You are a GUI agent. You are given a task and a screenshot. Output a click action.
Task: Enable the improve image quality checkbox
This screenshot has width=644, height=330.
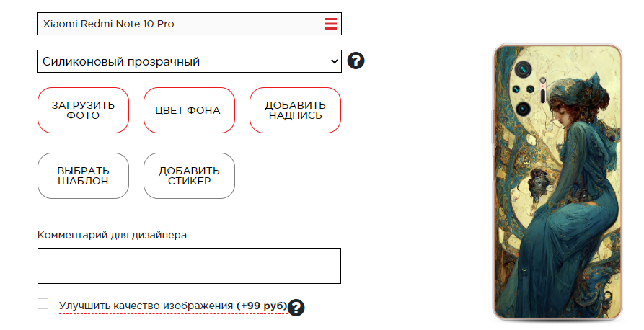[43, 304]
